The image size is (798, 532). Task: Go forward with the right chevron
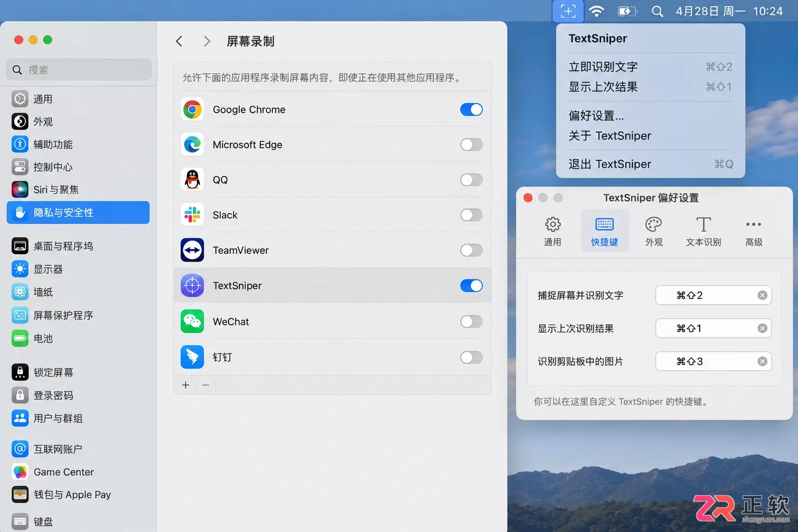[x=207, y=42]
